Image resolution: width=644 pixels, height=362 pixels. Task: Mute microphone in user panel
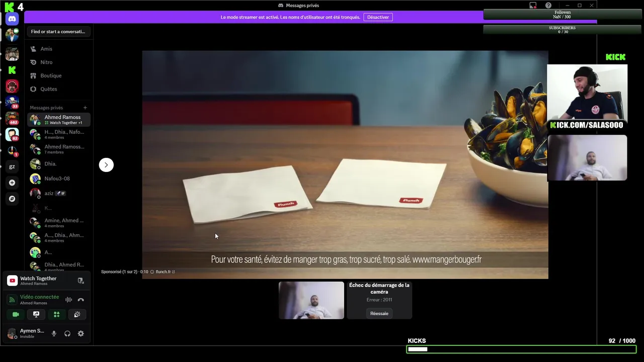54,333
